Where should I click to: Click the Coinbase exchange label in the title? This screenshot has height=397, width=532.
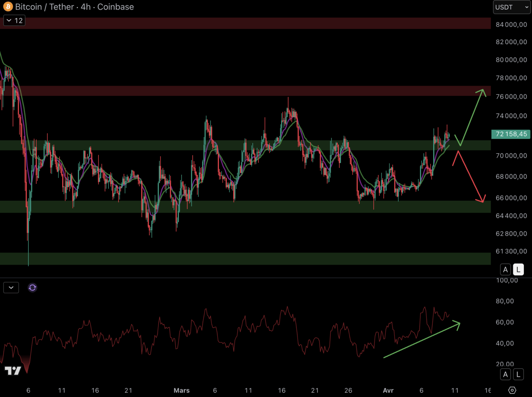click(115, 7)
